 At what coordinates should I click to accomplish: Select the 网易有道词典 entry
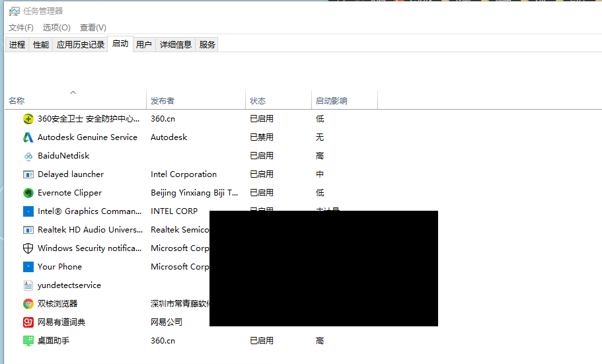tap(61, 322)
